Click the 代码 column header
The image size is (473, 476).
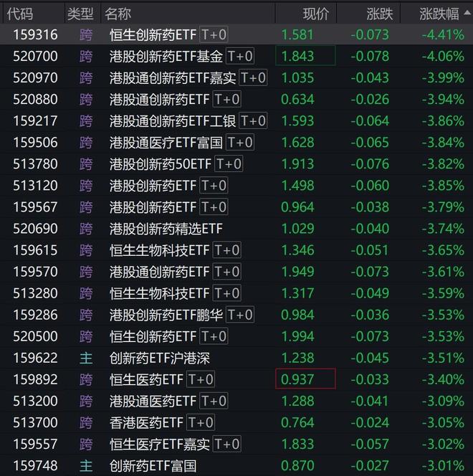pyautogui.click(x=20, y=14)
